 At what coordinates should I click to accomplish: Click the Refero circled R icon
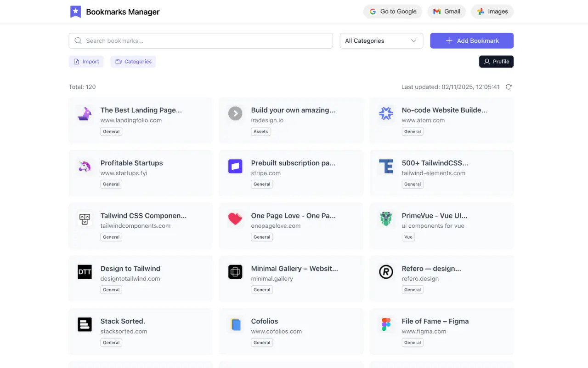pos(386,271)
